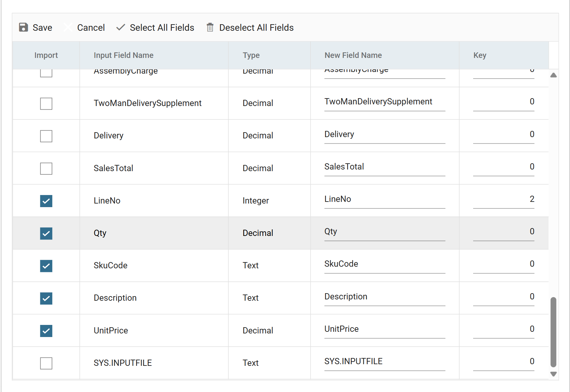Edit the SalesTotal new field name
The width and height of the screenshot is (570, 392).
385,167
